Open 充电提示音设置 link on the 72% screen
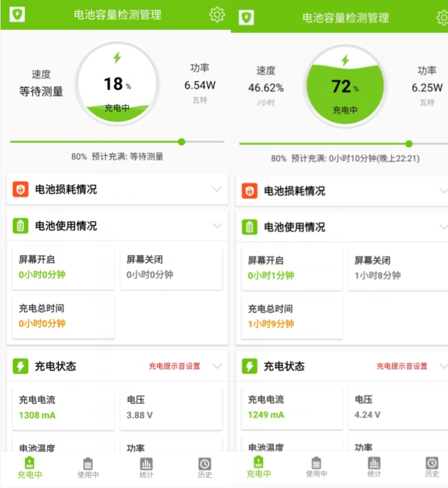Viewport: 448px width, 488px height. pyautogui.click(x=402, y=366)
